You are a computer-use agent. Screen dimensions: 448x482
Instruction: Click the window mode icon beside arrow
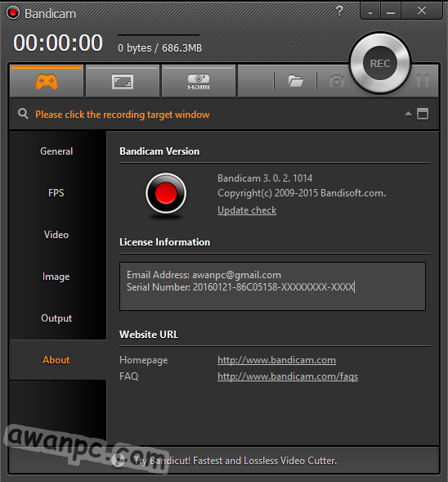pyautogui.click(x=423, y=114)
